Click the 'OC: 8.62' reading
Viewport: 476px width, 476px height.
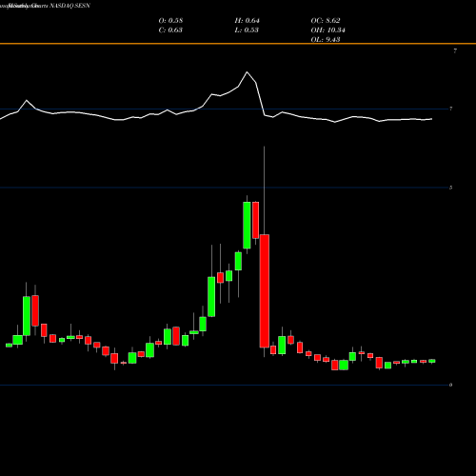tap(326, 21)
